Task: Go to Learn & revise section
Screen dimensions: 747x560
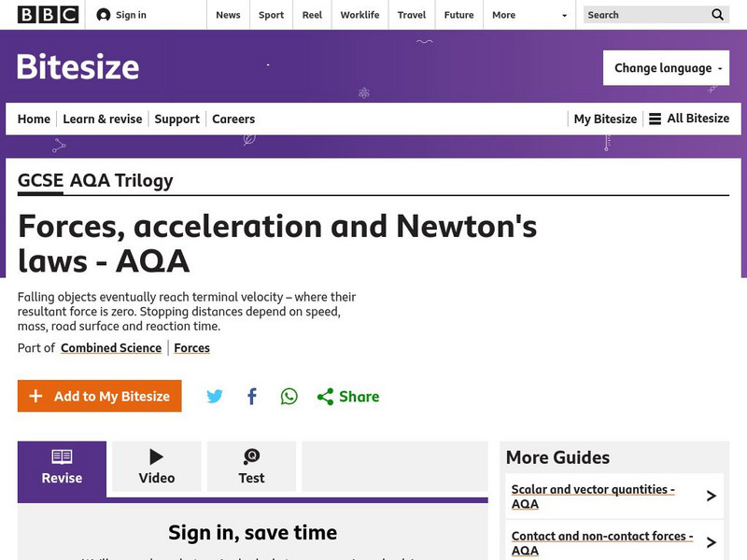Action: 103,119
